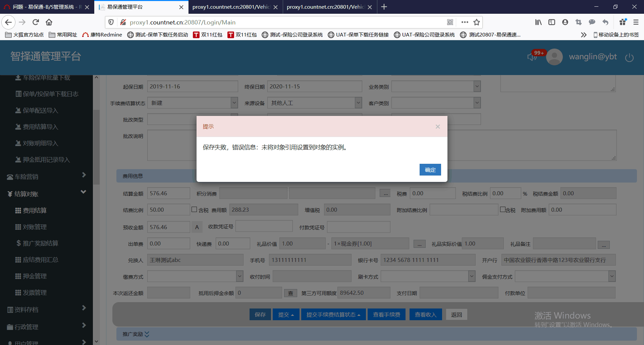Toggle the 含税 checkbox next to 结费比例
The width and height of the screenshot is (644, 345).
[x=194, y=209]
